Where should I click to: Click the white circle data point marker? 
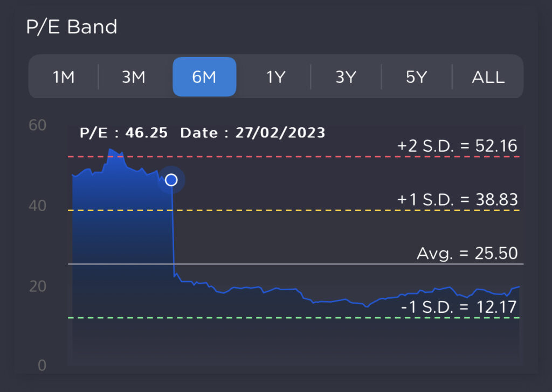(x=171, y=180)
